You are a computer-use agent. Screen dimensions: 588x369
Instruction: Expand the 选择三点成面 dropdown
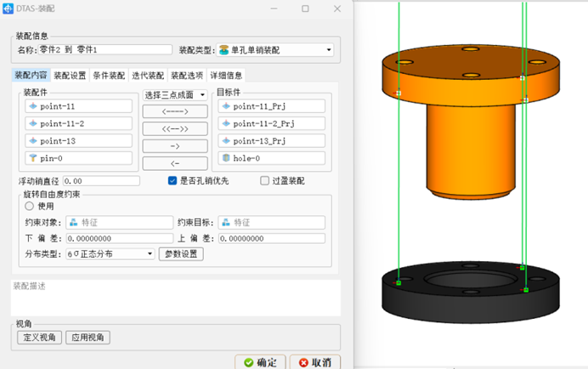click(202, 95)
